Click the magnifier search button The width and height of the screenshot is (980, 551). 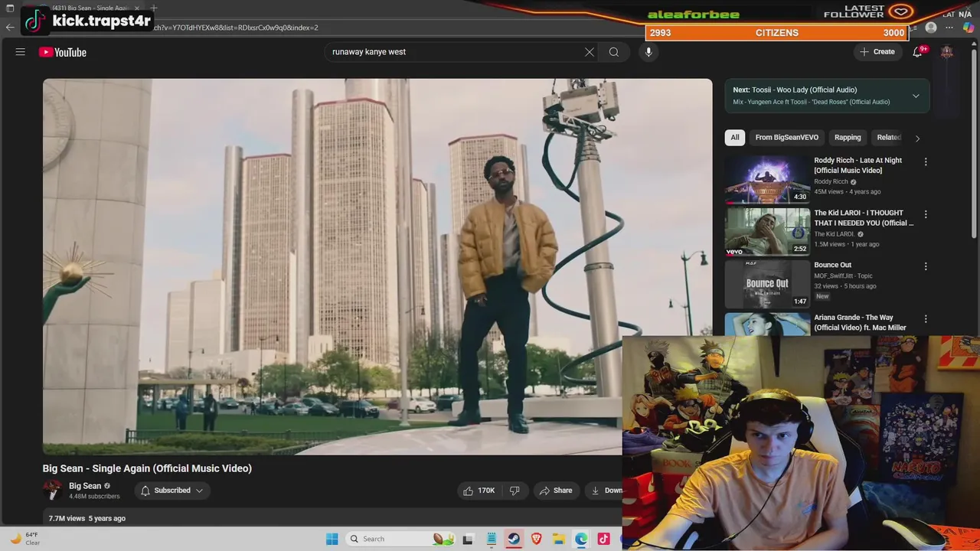[614, 52]
